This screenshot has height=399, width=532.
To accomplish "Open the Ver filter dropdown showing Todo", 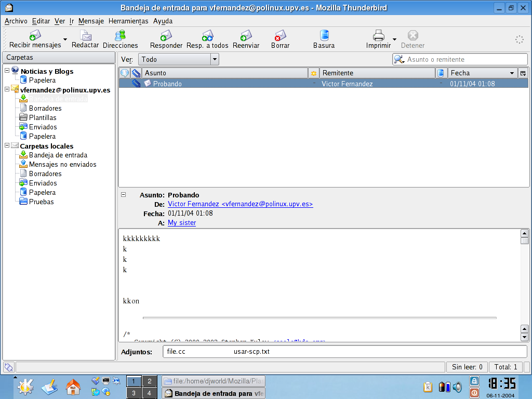I will coord(179,59).
